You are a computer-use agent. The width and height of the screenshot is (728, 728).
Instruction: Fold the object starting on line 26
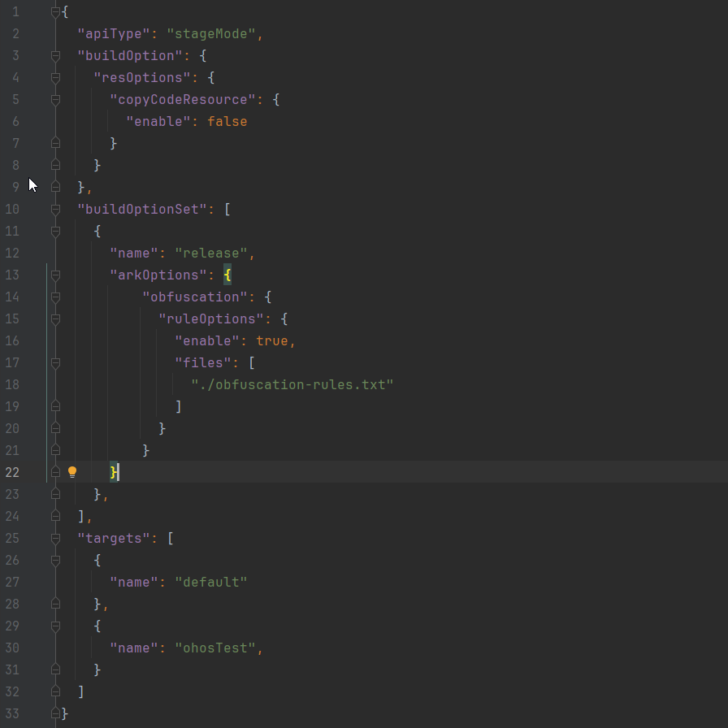pos(55,561)
